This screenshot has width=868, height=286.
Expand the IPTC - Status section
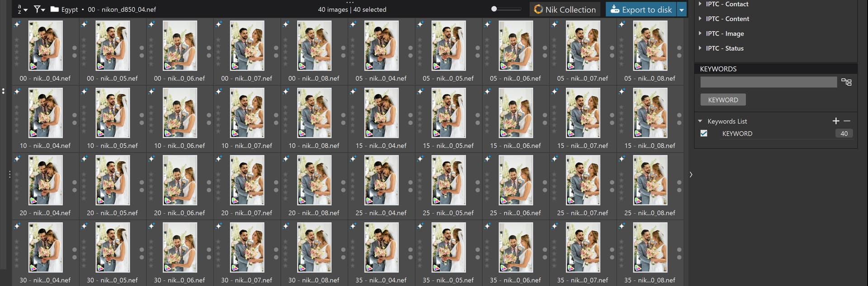[x=700, y=48]
